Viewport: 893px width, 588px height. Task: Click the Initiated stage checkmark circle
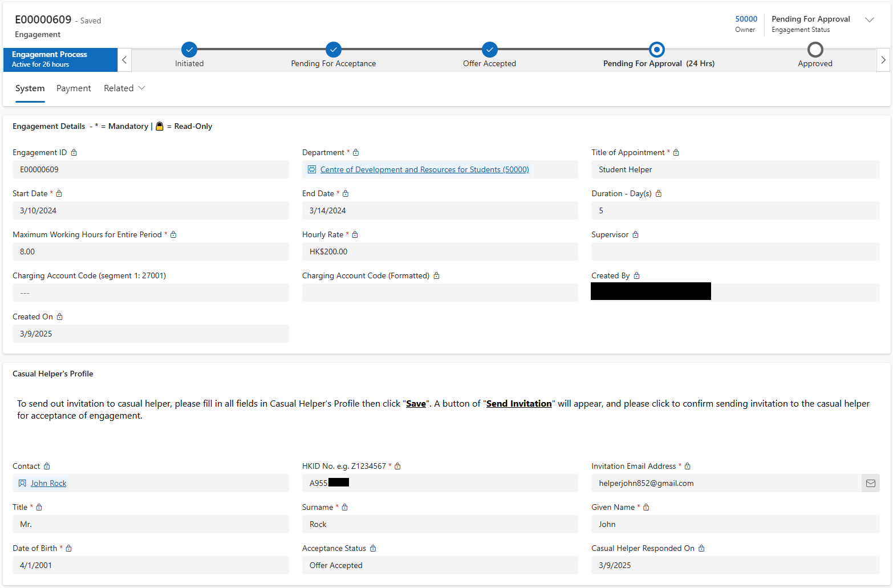tap(189, 50)
